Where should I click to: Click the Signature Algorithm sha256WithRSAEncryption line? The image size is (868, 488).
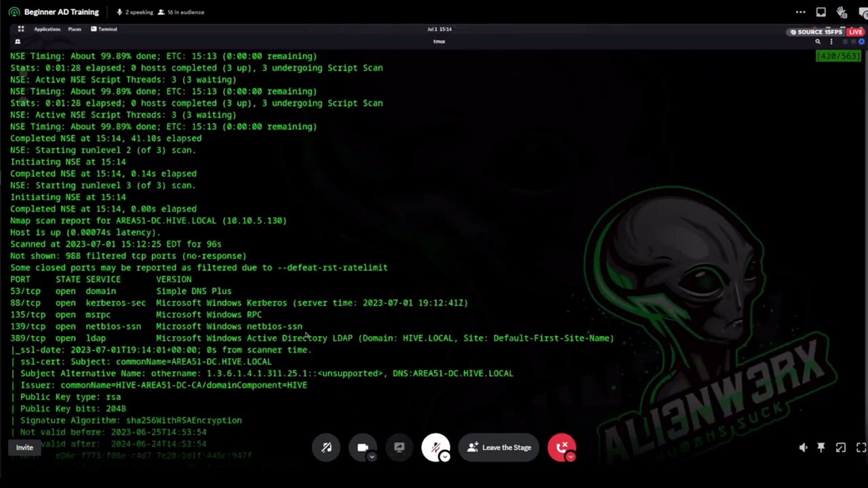pyautogui.click(x=126, y=420)
